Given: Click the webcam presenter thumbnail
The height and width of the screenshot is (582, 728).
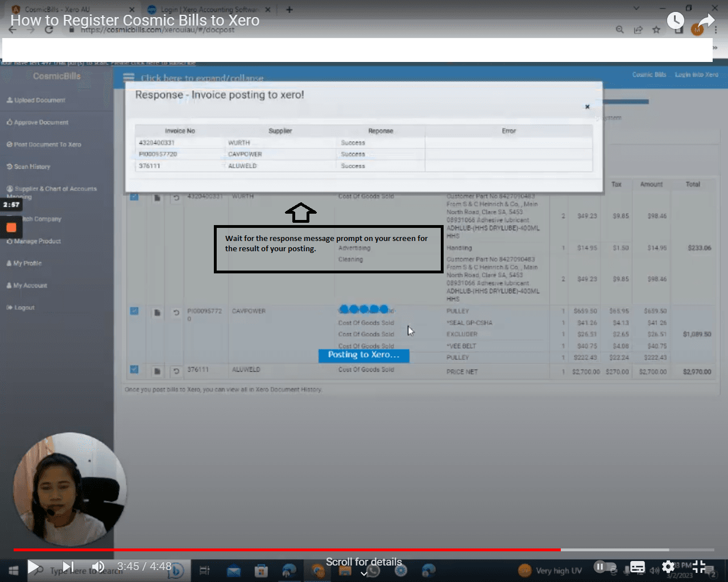Looking at the screenshot, I should click(x=69, y=489).
